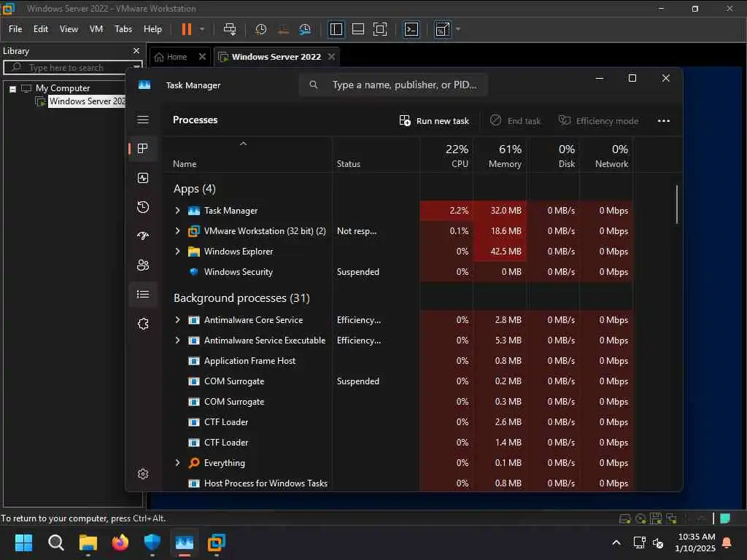Open the VMware power options dropdown arrow

click(x=202, y=29)
